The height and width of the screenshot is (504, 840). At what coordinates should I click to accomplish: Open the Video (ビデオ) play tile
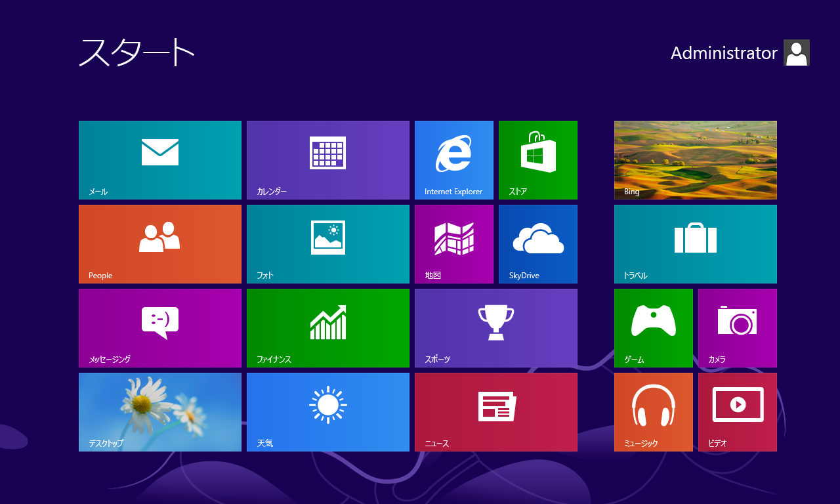(738, 412)
